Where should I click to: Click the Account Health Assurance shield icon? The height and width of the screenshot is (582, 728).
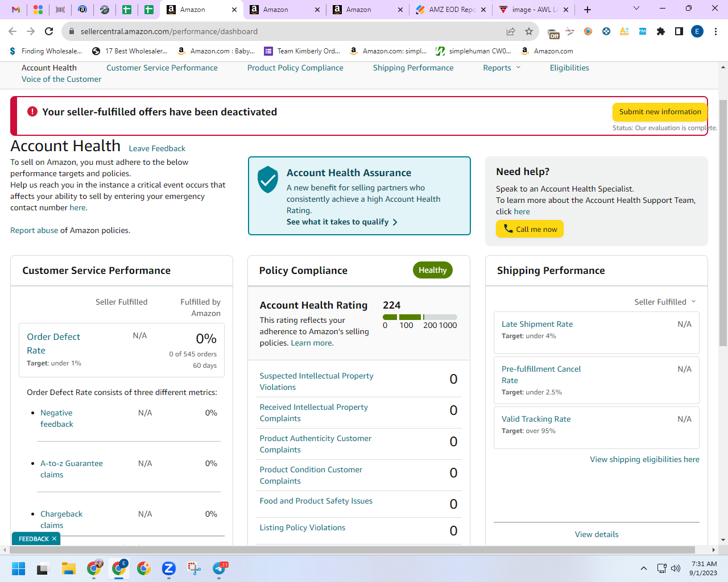268,180
